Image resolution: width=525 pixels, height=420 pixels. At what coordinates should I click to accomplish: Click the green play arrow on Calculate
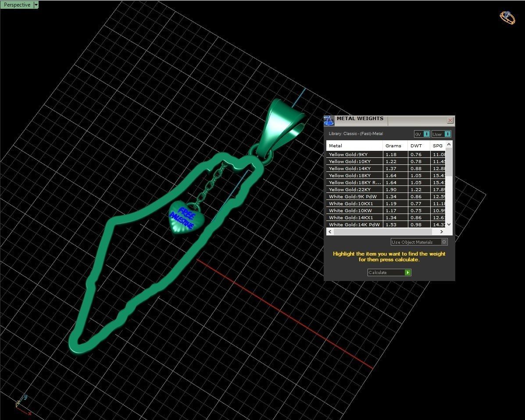[x=407, y=272]
